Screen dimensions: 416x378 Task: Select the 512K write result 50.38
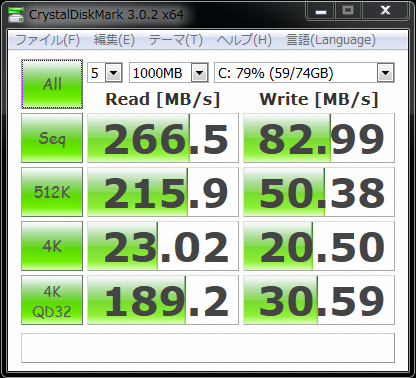coord(319,192)
